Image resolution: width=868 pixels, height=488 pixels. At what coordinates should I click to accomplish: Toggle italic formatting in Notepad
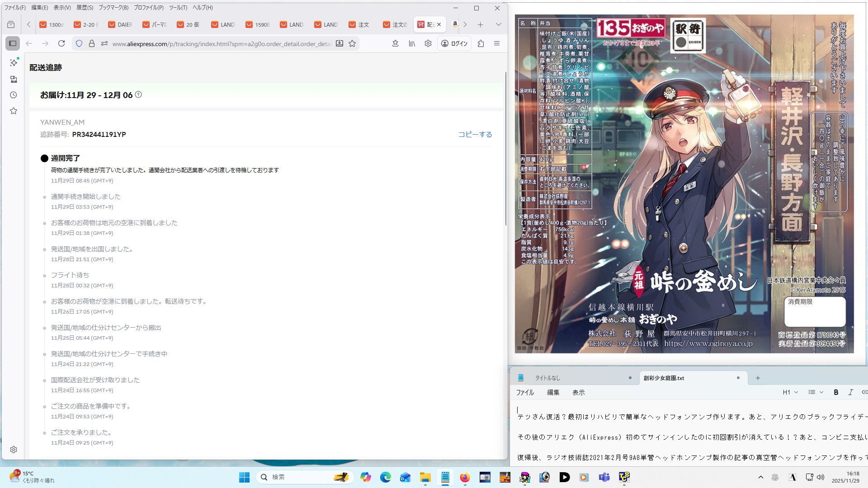850,392
